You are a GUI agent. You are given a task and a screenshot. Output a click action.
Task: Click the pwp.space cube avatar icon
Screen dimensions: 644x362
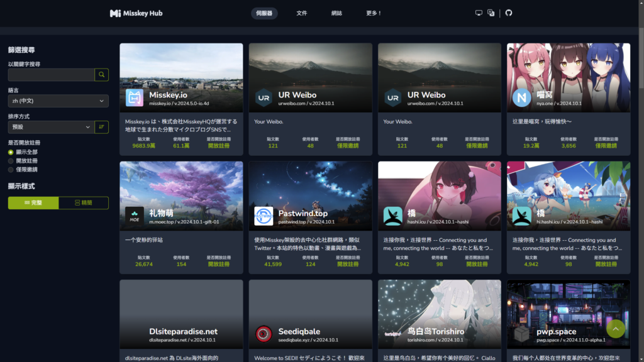(521, 334)
